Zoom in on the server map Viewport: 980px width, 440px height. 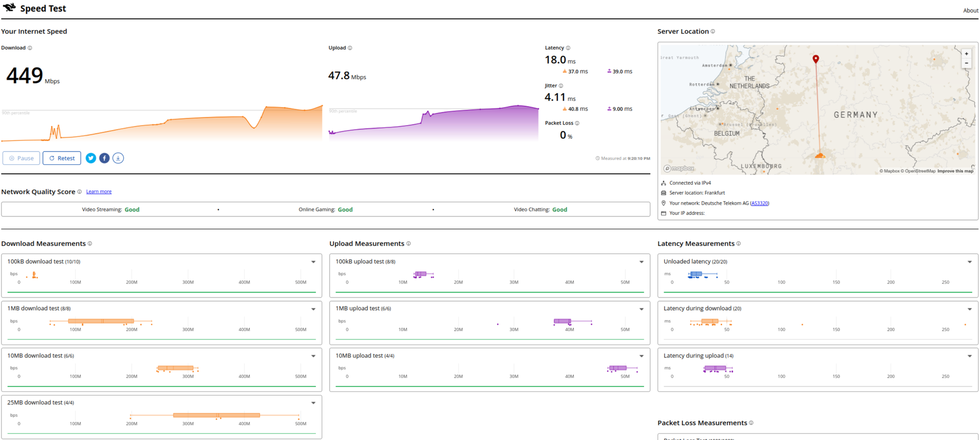[x=966, y=54]
